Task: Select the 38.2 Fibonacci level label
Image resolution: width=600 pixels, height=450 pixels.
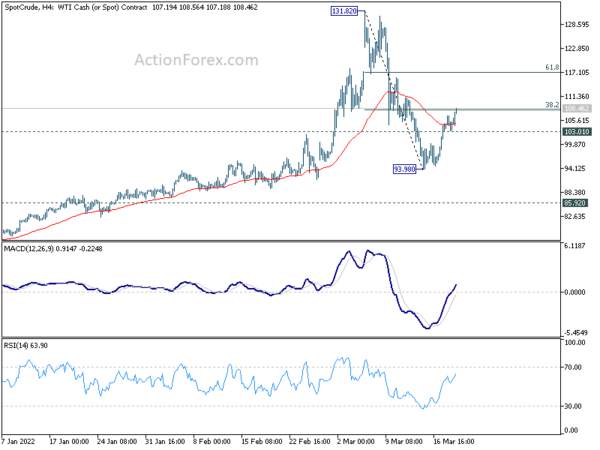Action: point(552,105)
